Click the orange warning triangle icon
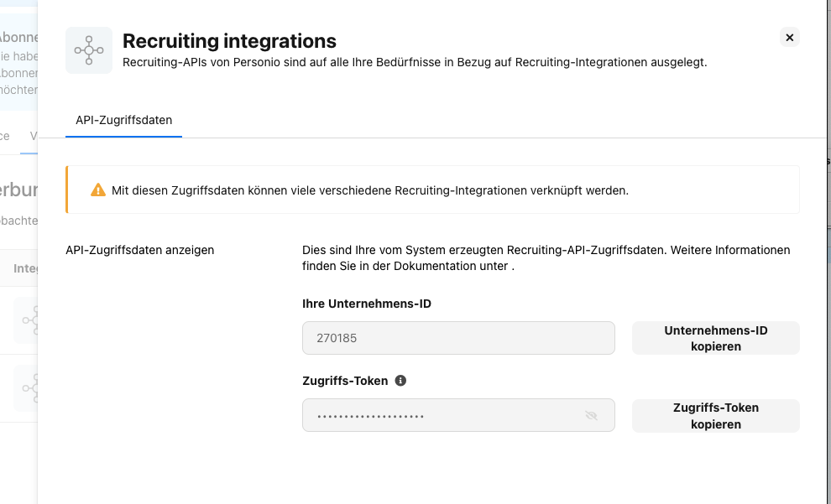Viewport: 831px width, 504px height. 98,190
